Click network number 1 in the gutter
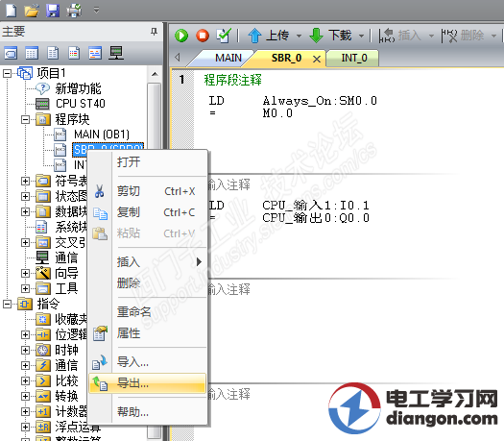This screenshot has width=504, height=441. (182, 79)
